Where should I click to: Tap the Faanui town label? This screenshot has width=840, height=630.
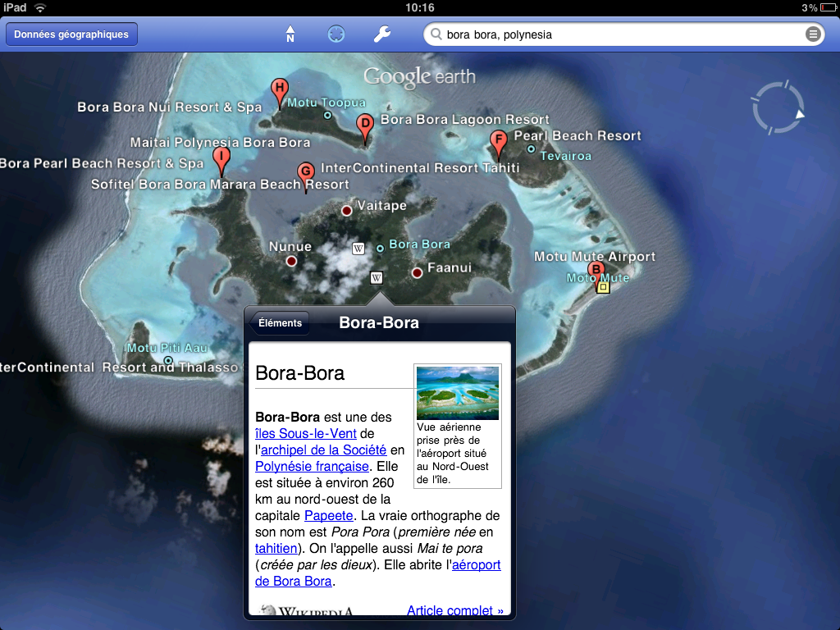pos(450,268)
